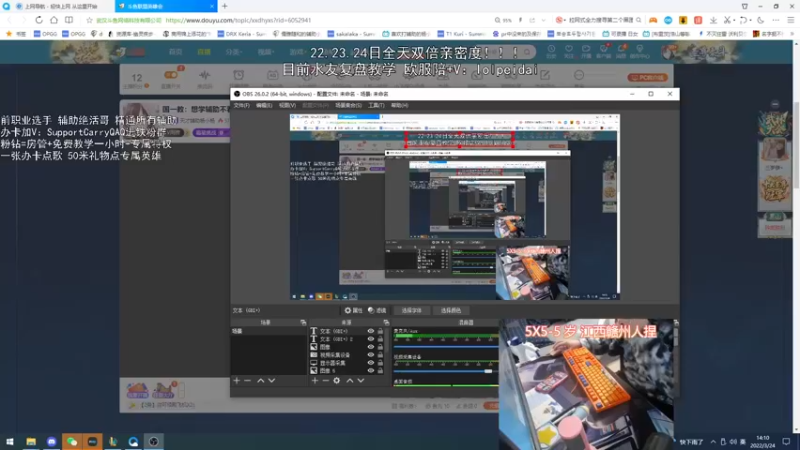The width and height of the screenshot is (800, 450).
Task: Hide the 文本 (GDI+) 2 source
Action: tap(371, 339)
